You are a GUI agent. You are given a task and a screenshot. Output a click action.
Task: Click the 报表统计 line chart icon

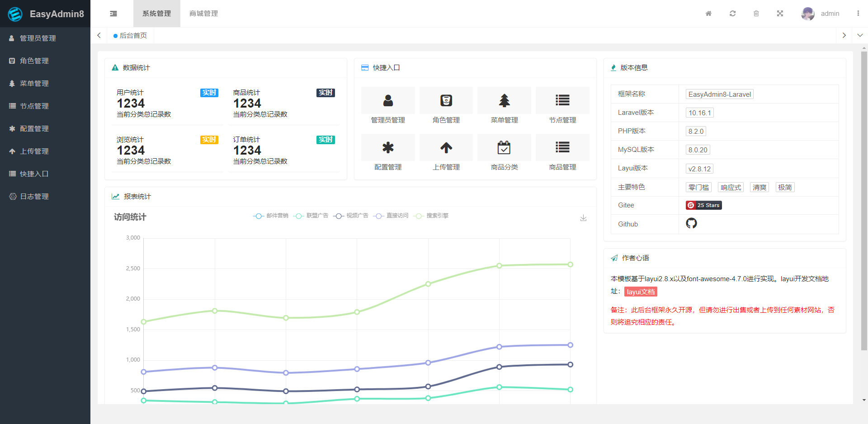[x=115, y=196]
